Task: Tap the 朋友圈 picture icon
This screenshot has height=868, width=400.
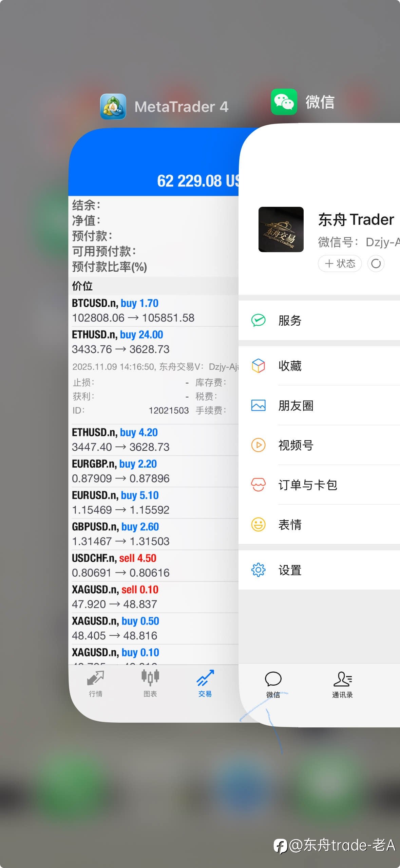Action: coord(258,405)
